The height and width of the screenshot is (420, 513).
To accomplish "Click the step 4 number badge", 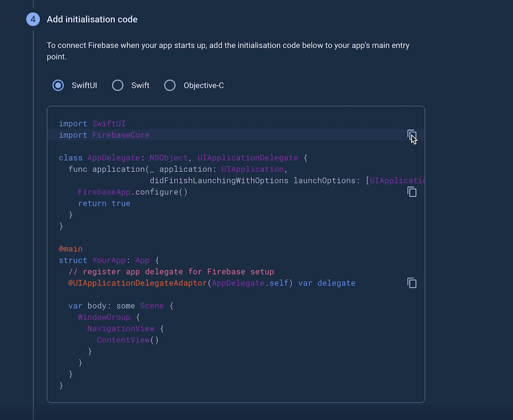I will click(x=33, y=19).
